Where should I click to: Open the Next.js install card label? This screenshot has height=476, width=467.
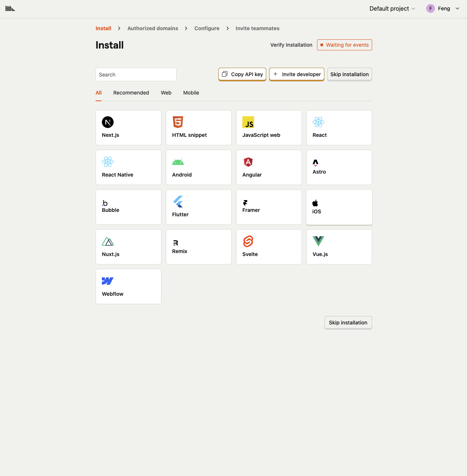(x=111, y=135)
